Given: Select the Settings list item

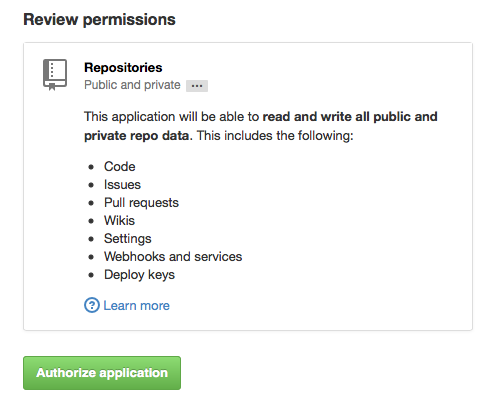Looking at the screenshot, I should (x=128, y=239).
